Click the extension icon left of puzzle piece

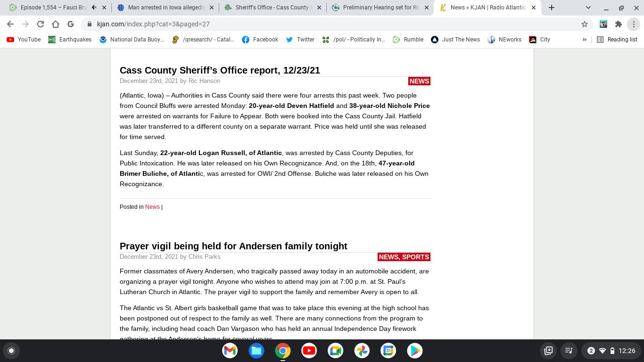(x=603, y=24)
